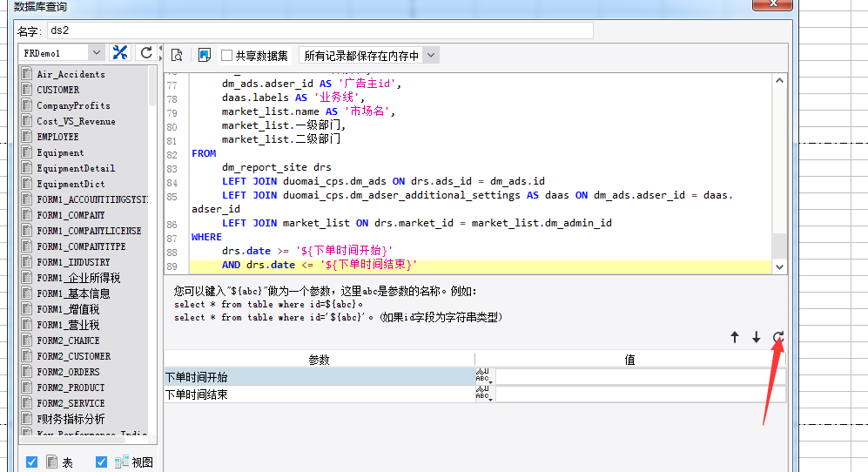The width and height of the screenshot is (868, 472).
Task: Open the FRDemo1 database dropdown
Action: [x=97, y=52]
